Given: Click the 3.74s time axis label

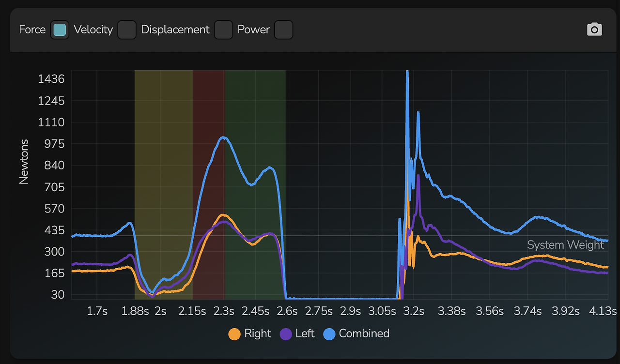Looking at the screenshot, I should [x=527, y=311].
